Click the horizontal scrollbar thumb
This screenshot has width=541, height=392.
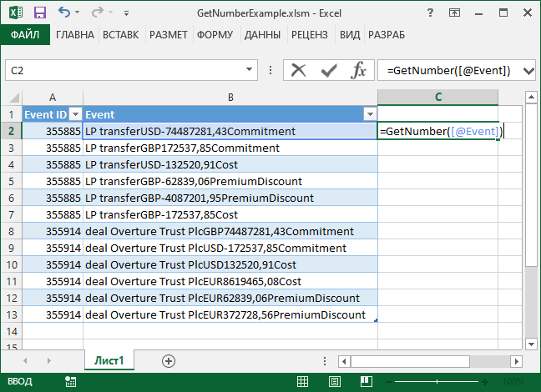click(410, 361)
